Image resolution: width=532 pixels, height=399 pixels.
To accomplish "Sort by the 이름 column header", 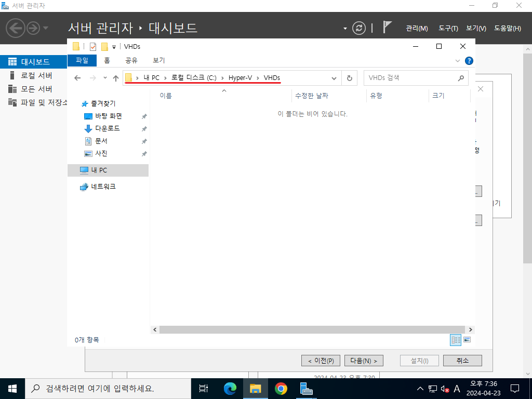I will pyautogui.click(x=220, y=96).
